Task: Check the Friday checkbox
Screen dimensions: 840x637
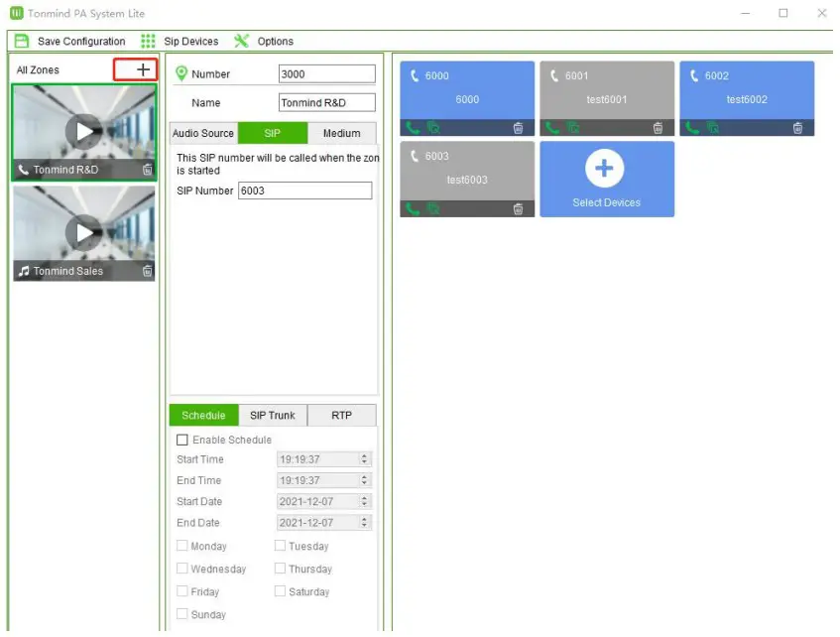Action: click(182, 591)
